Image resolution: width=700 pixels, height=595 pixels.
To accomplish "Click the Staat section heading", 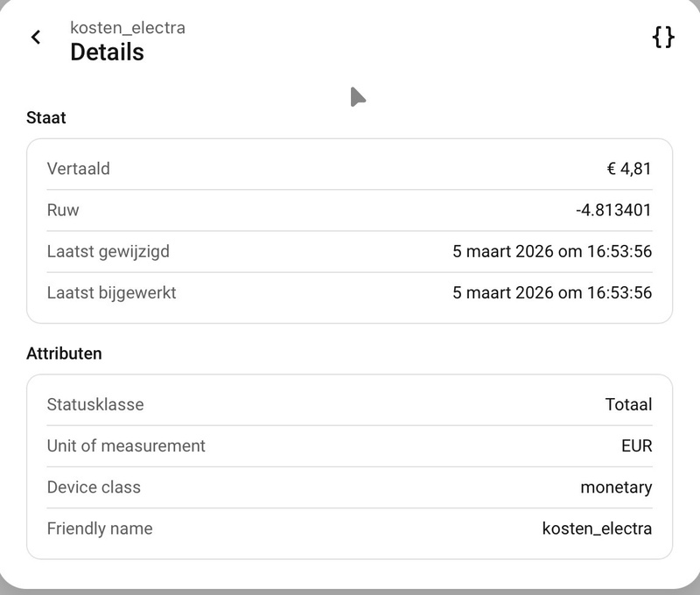I will pos(46,117).
